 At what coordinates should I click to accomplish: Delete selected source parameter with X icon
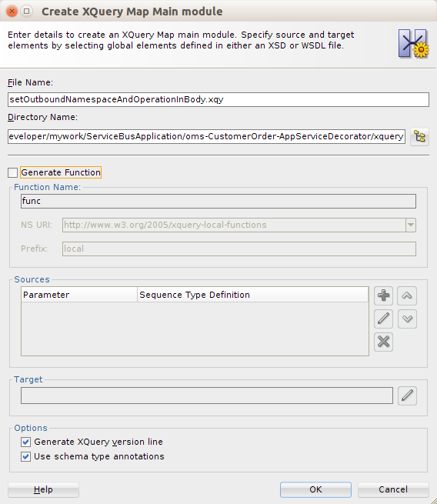click(383, 342)
